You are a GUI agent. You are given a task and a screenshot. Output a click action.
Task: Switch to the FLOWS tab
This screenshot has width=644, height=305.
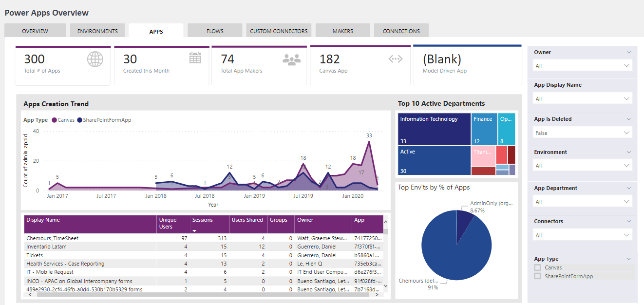(x=215, y=31)
